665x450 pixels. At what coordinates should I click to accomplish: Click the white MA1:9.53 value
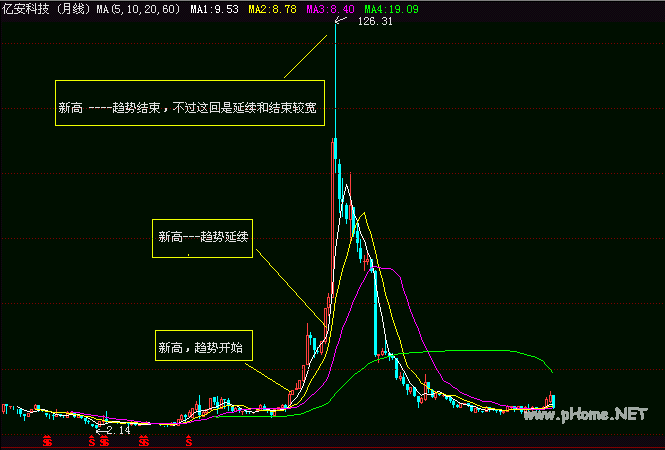click(x=214, y=9)
